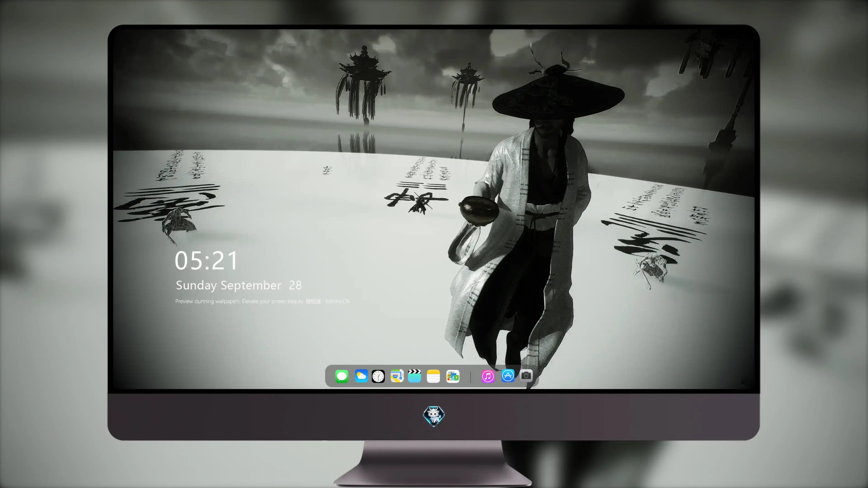Open the Clock app in the dock

tap(378, 376)
